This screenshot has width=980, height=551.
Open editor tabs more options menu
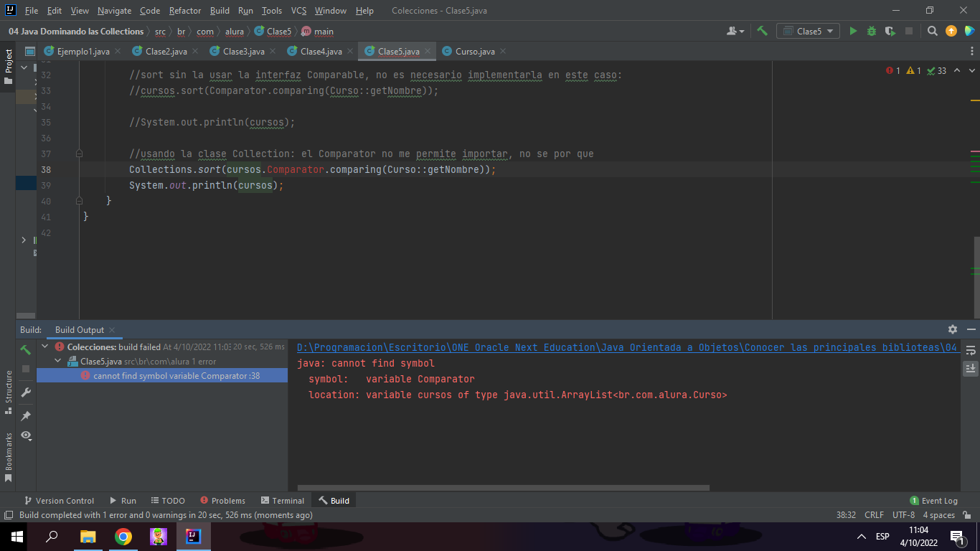click(971, 52)
